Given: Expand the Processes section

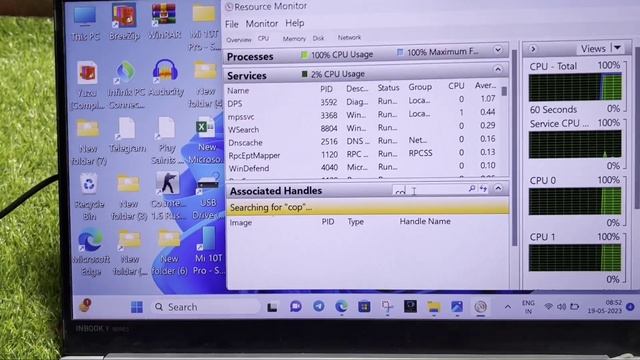Looking at the screenshot, I should [x=498, y=50].
